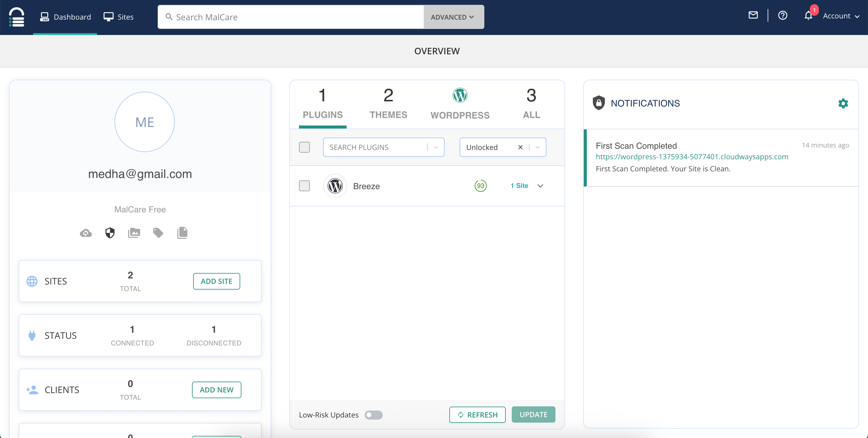Open the notification bell icon

coord(808,15)
